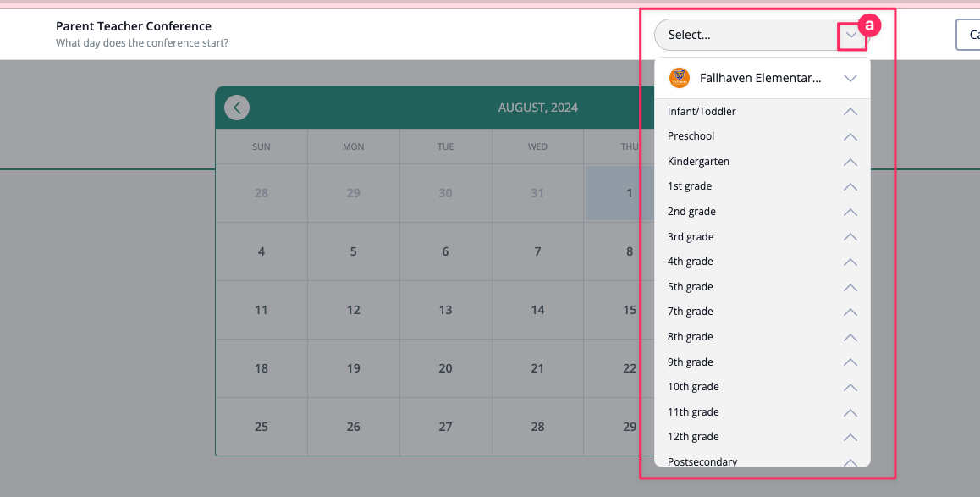Open the Select... dropdown arrow
The image size is (980, 497).
tap(851, 35)
